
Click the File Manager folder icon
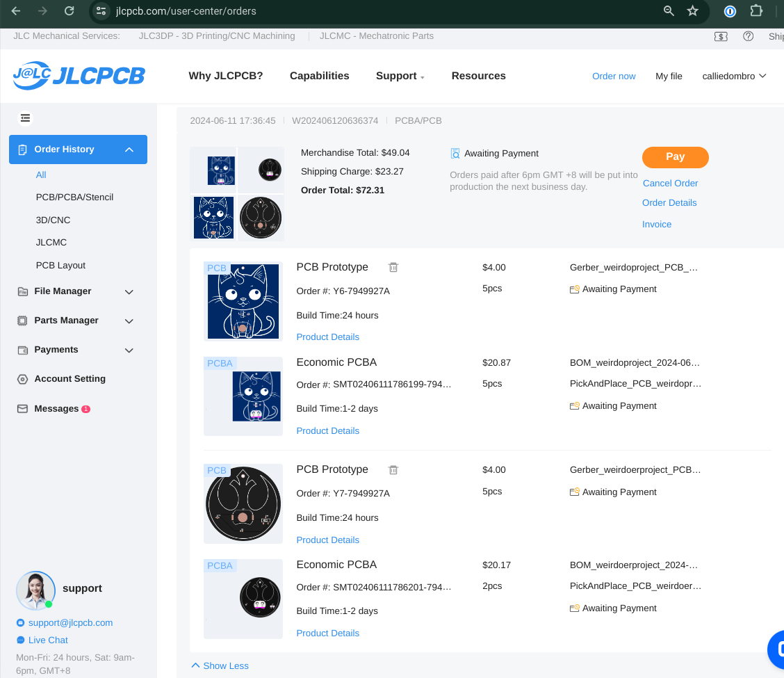22,291
